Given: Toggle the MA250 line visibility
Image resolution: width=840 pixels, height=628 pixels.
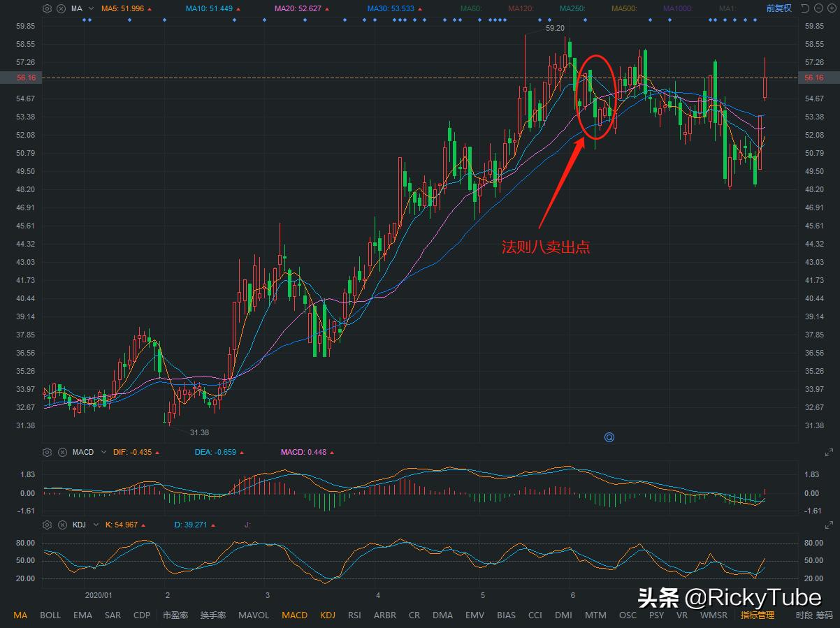Looking at the screenshot, I should click(572, 8).
